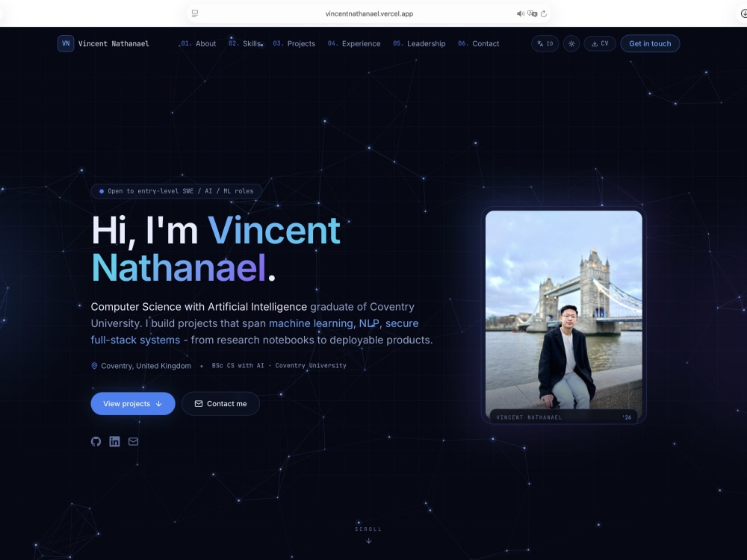
Task: Go to the Leadership section
Action: [x=419, y=43]
